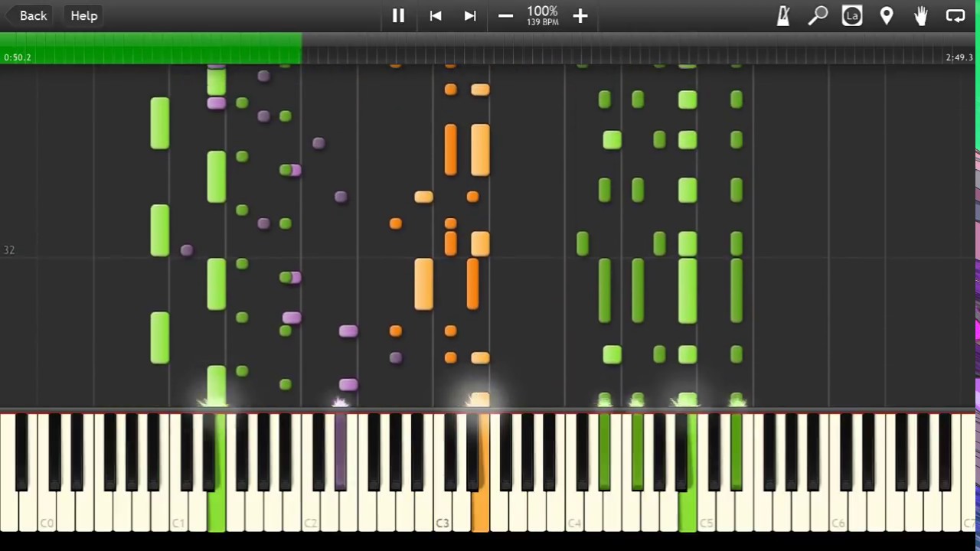Click the measure number 32 marker
980x551 pixels.
[x=9, y=250]
